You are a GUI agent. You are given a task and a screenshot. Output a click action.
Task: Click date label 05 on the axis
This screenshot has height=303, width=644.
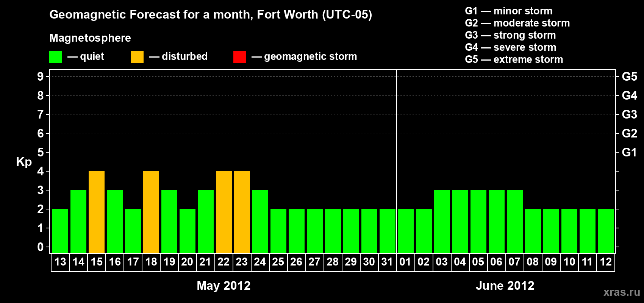pyautogui.click(x=478, y=262)
